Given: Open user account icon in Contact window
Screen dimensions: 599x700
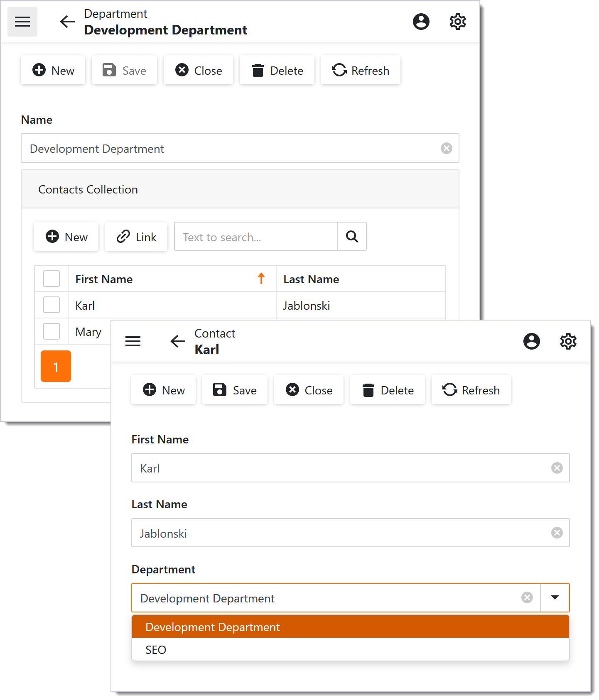Looking at the screenshot, I should (x=531, y=341).
